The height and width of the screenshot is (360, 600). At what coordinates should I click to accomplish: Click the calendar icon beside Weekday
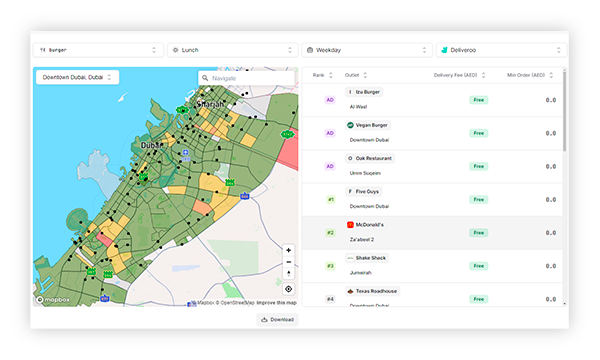pyautogui.click(x=310, y=50)
